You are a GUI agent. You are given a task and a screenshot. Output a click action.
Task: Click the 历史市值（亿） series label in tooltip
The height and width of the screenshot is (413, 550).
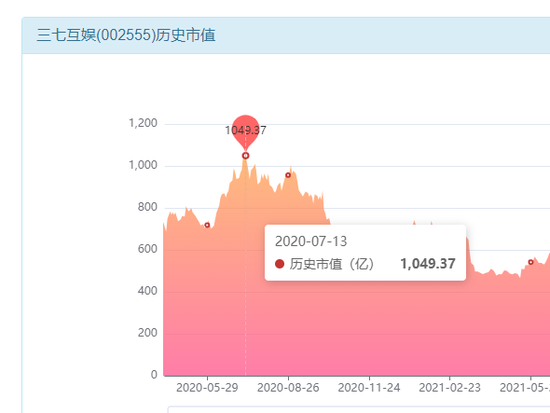332,264
